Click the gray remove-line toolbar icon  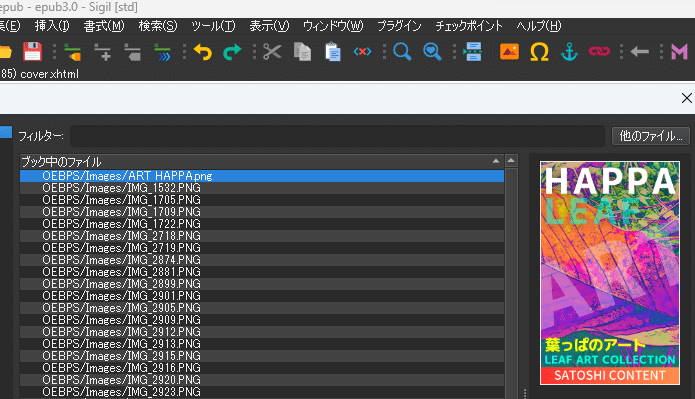pyautogui.click(x=133, y=52)
